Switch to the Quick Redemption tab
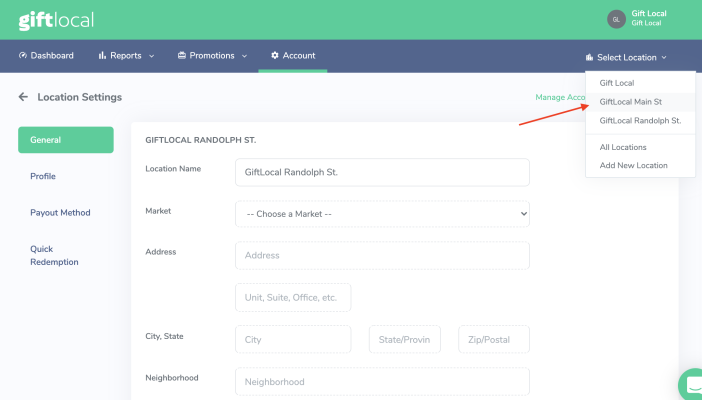The image size is (702, 400). (54, 255)
